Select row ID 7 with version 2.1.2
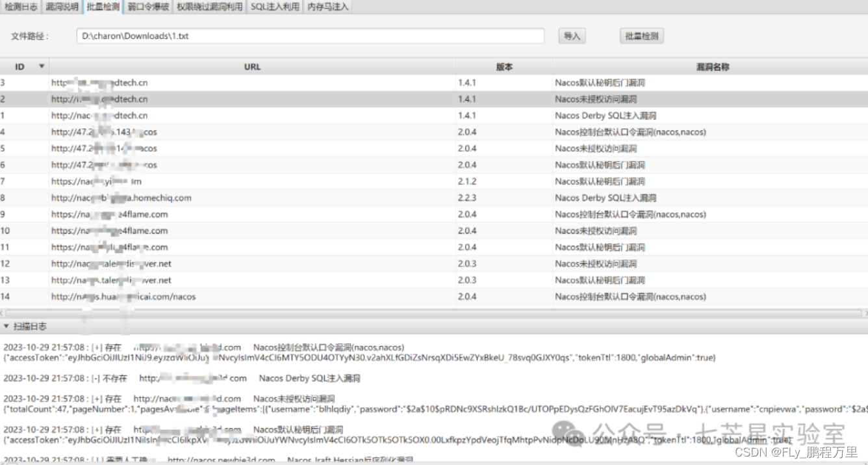The height and width of the screenshot is (465, 868). (x=260, y=181)
